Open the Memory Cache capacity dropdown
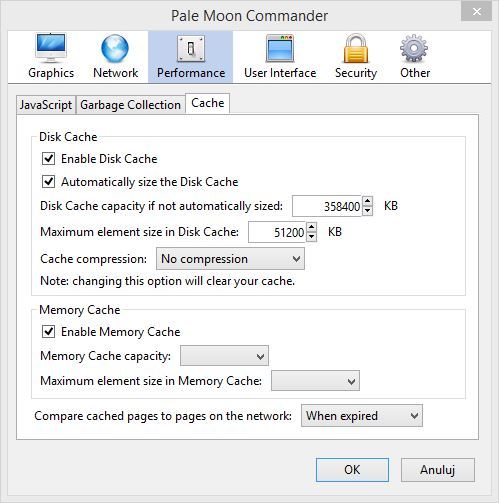The width and height of the screenshot is (499, 503). tap(224, 356)
